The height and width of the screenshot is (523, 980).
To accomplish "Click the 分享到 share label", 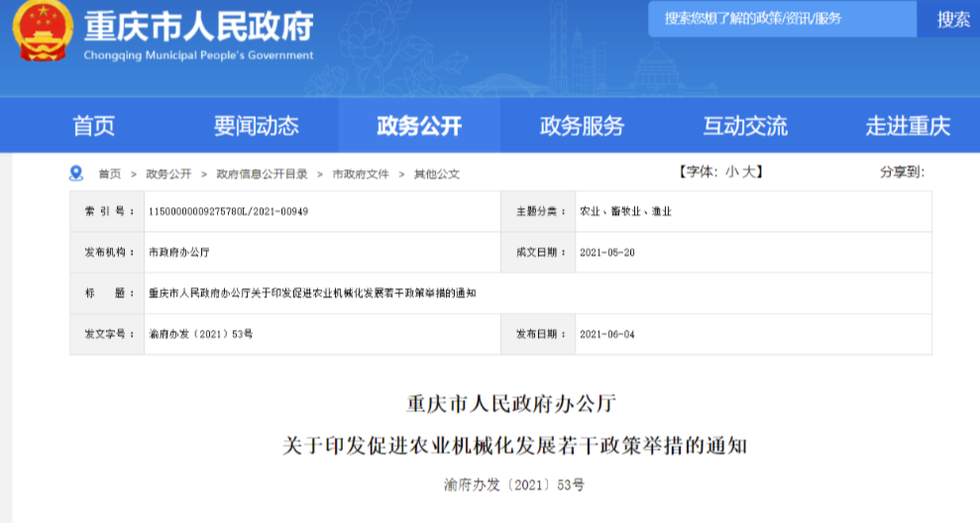I will (902, 171).
